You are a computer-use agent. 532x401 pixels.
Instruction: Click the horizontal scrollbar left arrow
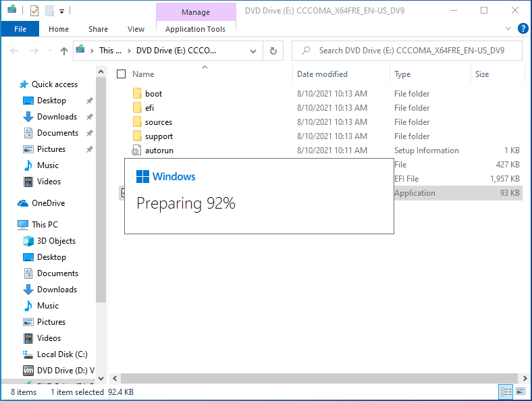(115, 378)
